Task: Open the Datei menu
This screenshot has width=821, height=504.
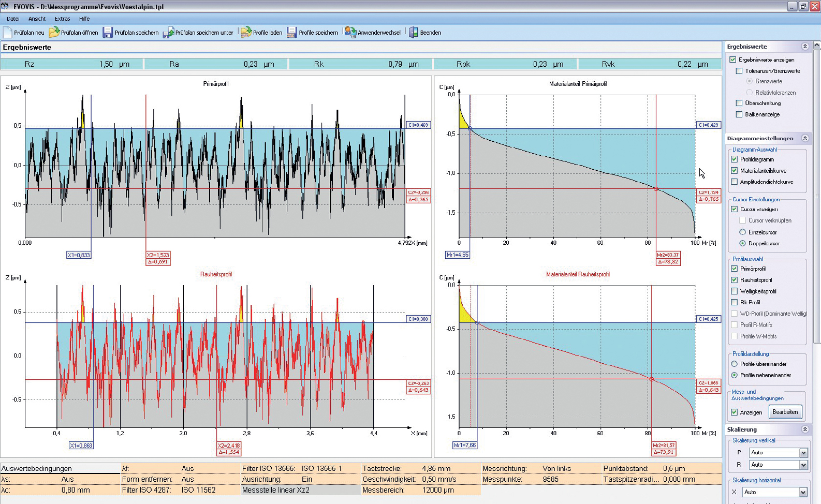Action: 13,19
